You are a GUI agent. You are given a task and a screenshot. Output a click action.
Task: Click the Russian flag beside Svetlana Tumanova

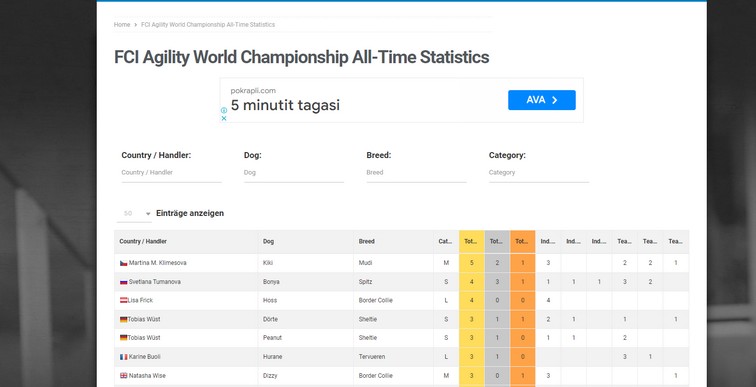(x=124, y=282)
